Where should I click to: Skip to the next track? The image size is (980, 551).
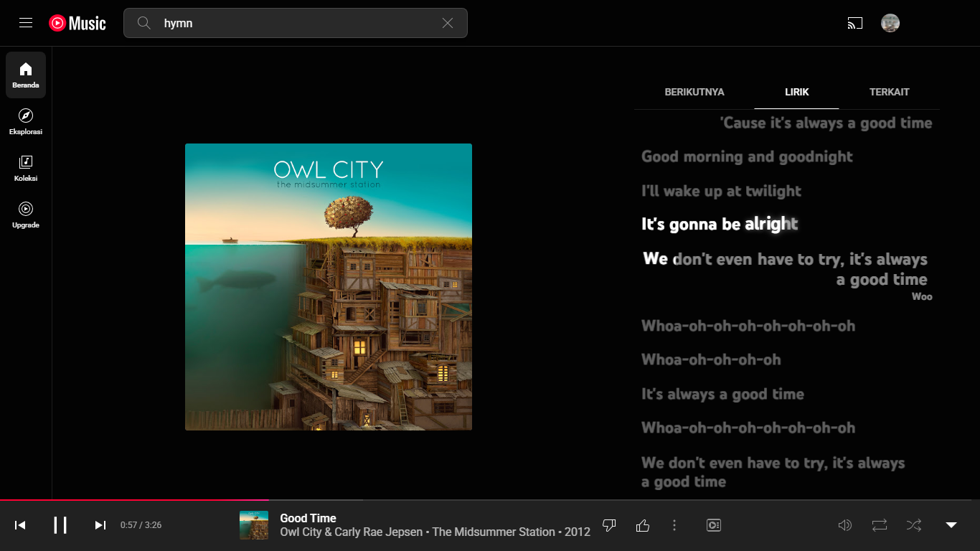(x=100, y=525)
